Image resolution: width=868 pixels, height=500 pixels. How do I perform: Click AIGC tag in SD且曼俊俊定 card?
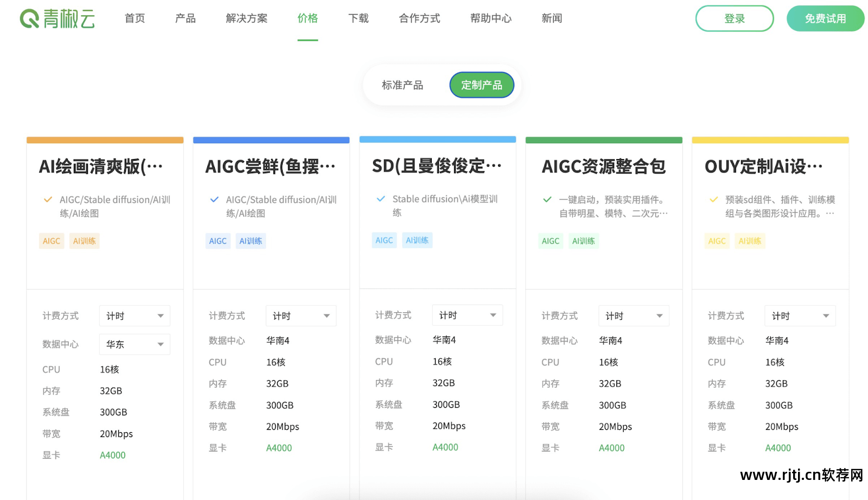pyautogui.click(x=384, y=240)
